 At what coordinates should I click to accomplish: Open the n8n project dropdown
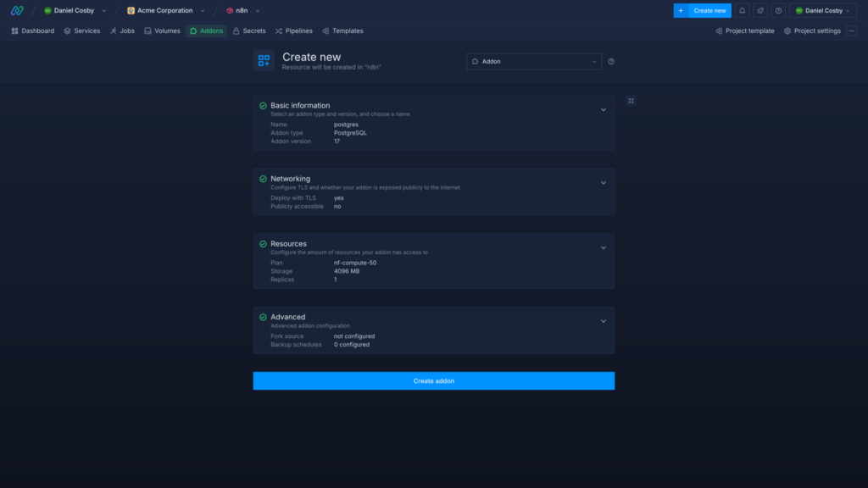[x=243, y=10]
